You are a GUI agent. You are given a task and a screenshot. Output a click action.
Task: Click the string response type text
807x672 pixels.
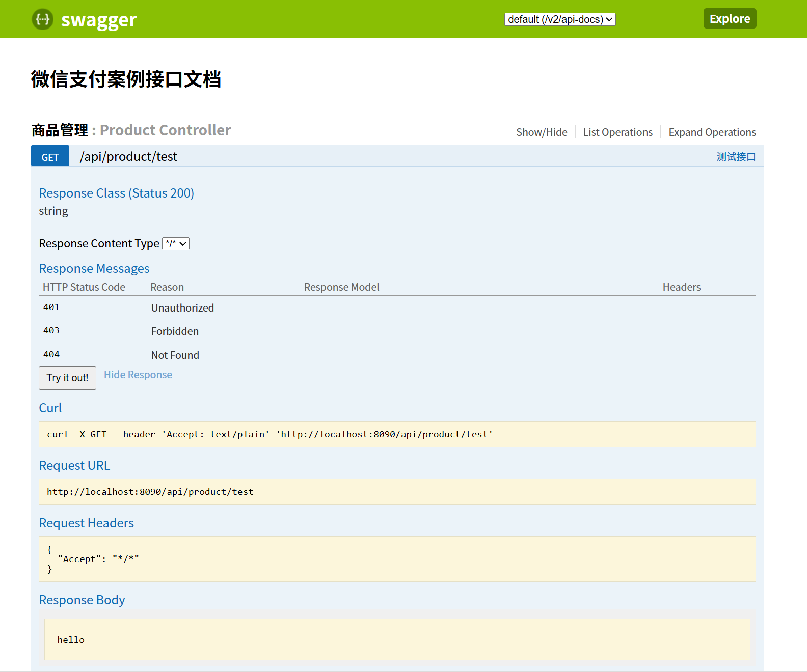pyautogui.click(x=53, y=211)
